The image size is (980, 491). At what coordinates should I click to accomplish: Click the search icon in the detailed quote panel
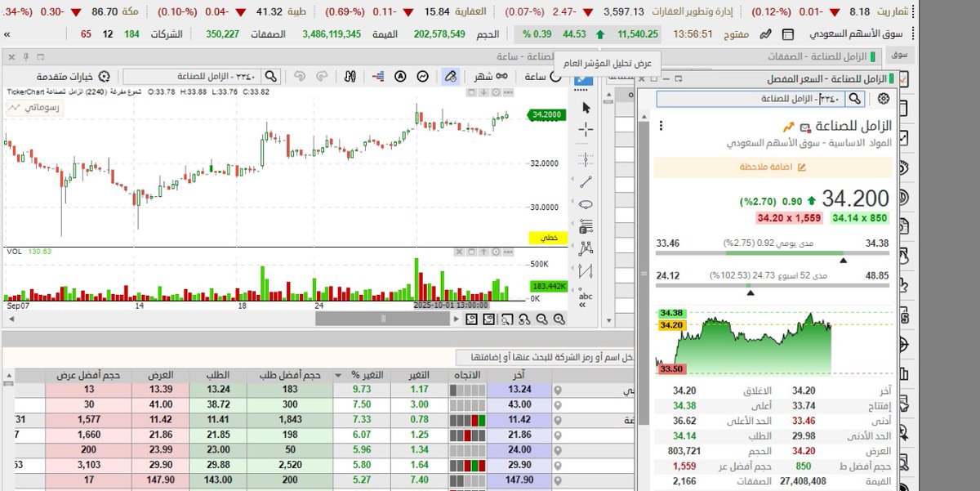[x=854, y=99]
